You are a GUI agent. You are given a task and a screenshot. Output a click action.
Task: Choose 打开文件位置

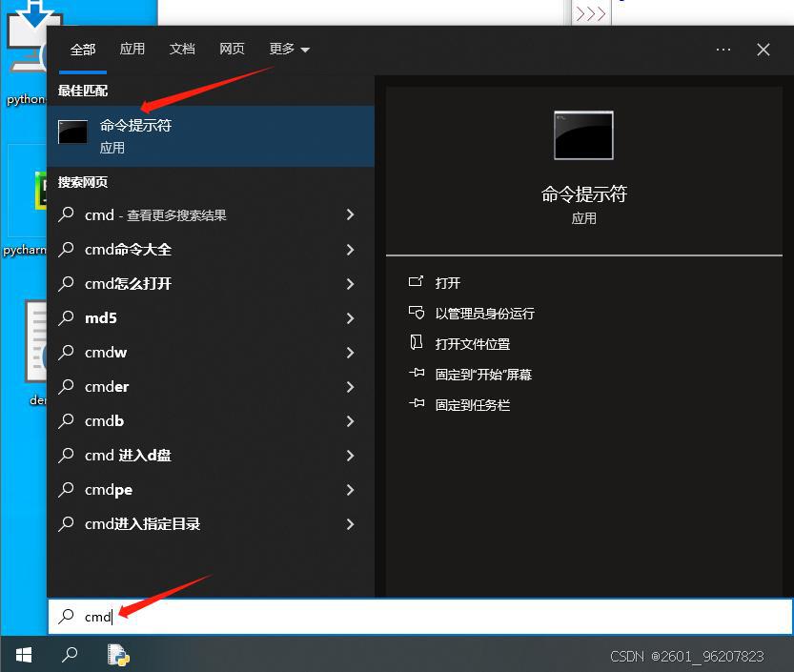pyautogui.click(x=473, y=344)
